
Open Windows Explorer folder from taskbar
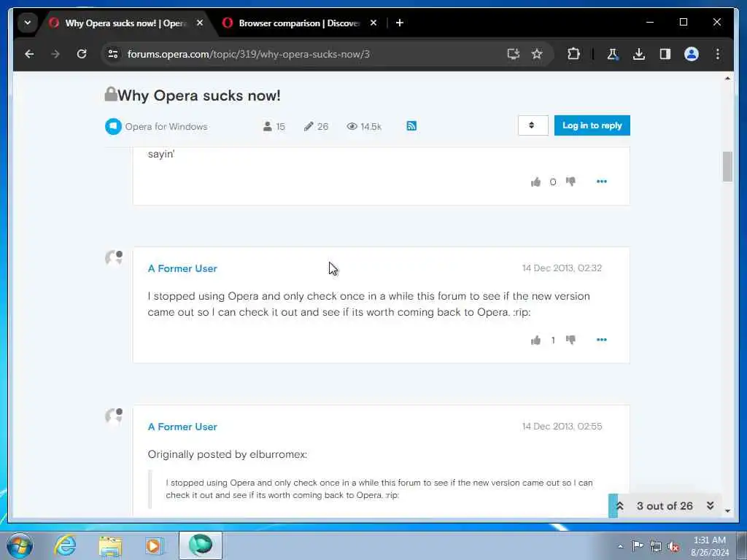(x=110, y=545)
